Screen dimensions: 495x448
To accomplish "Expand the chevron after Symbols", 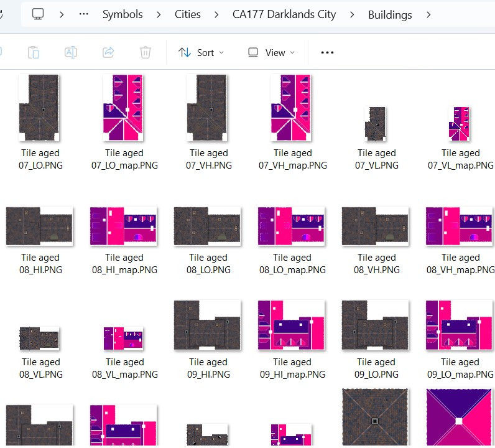I will 159,14.
